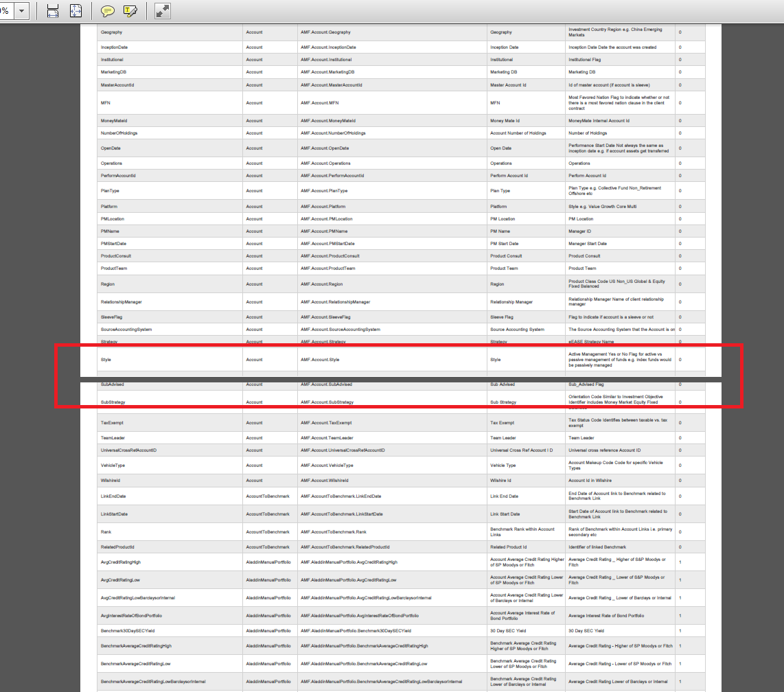Click the PlanType row label
The height and width of the screenshot is (692, 784).
coord(110,191)
